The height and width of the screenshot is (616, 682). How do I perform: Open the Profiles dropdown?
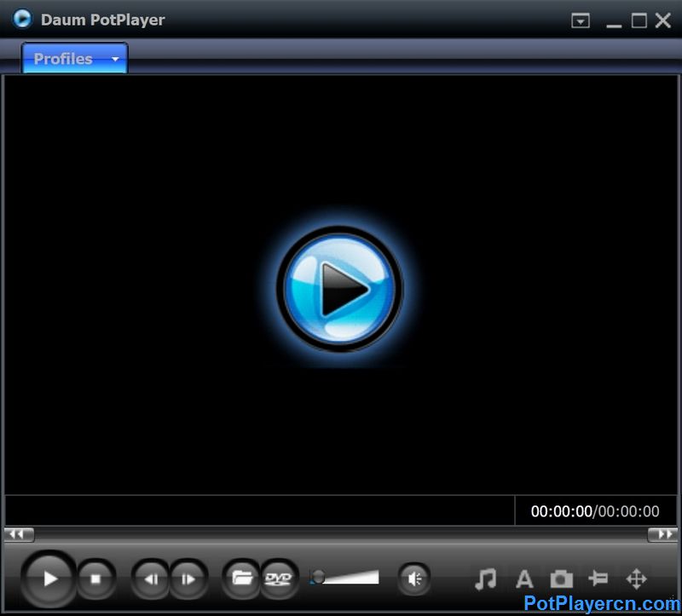(74, 58)
